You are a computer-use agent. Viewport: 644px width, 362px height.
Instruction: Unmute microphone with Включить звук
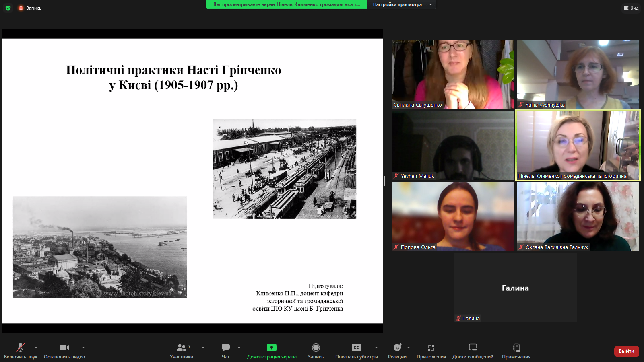[x=21, y=348]
